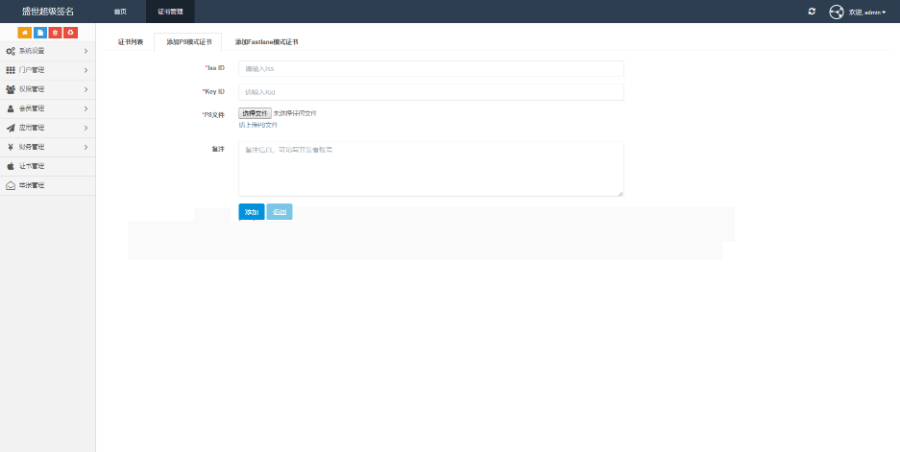Open 首页 in top navigation
Image resolution: width=900 pixels, height=452 pixels.
pyautogui.click(x=120, y=11)
